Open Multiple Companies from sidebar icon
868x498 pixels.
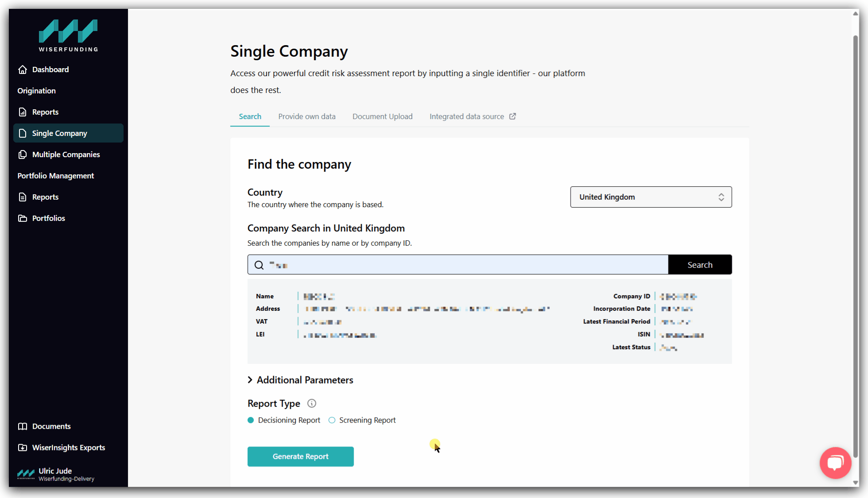pyautogui.click(x=23, y=154)
